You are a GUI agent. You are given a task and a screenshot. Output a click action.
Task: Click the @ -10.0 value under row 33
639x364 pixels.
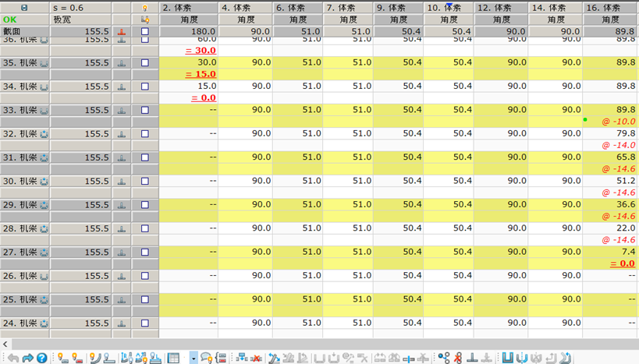click(619, 122)
